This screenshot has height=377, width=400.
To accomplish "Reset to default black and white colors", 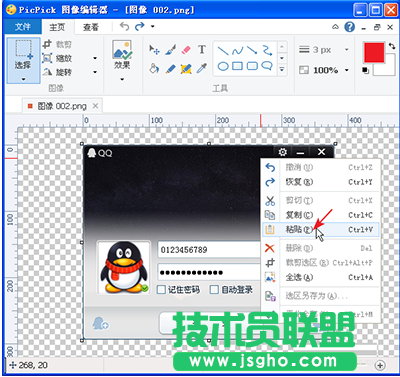I will click(366, 70).
